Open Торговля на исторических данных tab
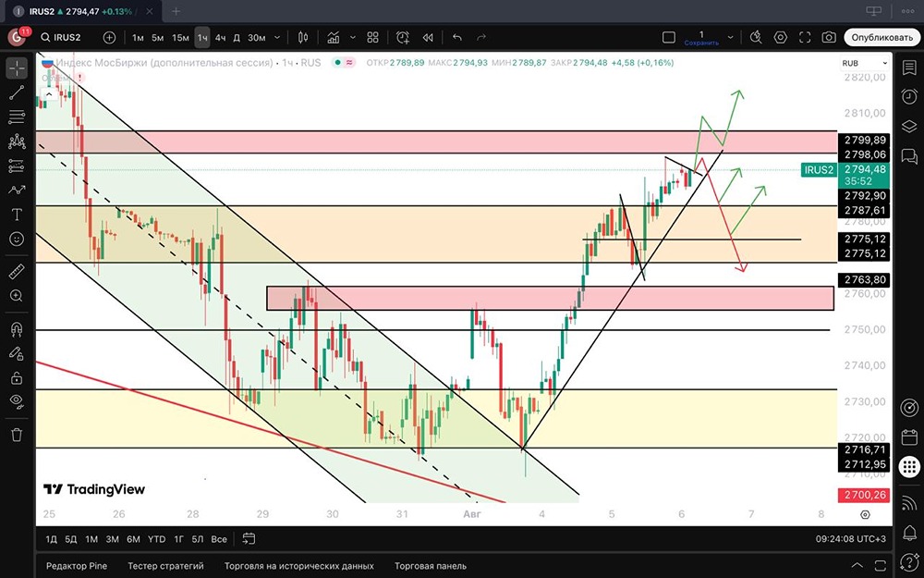The image size is (924, 578). coord(298,566)
